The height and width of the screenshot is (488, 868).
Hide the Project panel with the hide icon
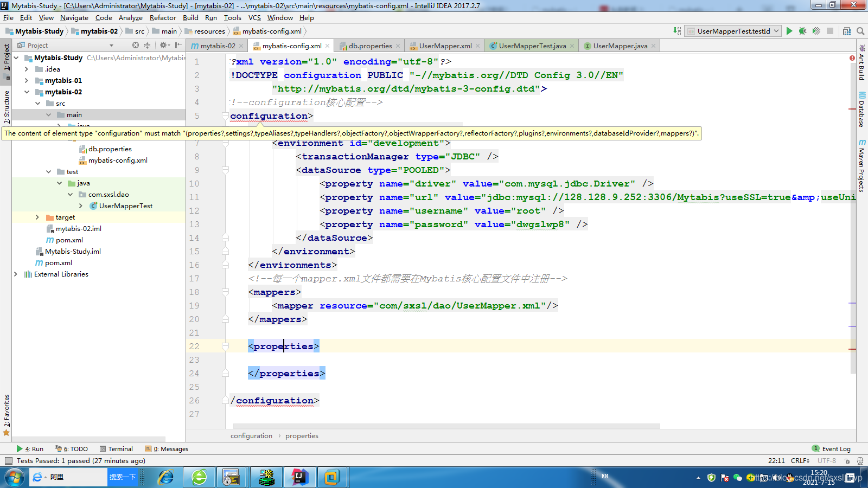point(178,45)
